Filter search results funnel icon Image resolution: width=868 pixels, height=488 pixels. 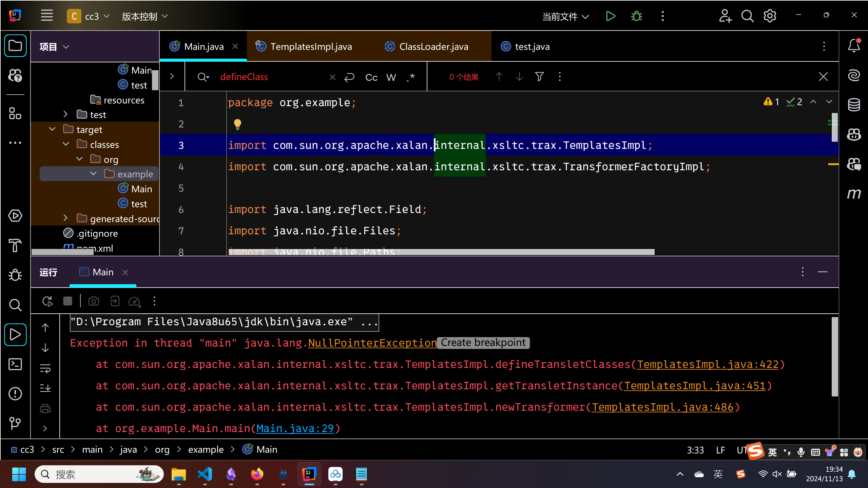[539, 77]
